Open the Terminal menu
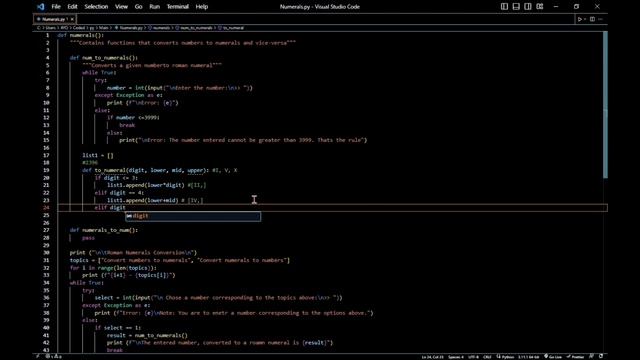 [x=178, y=7]
